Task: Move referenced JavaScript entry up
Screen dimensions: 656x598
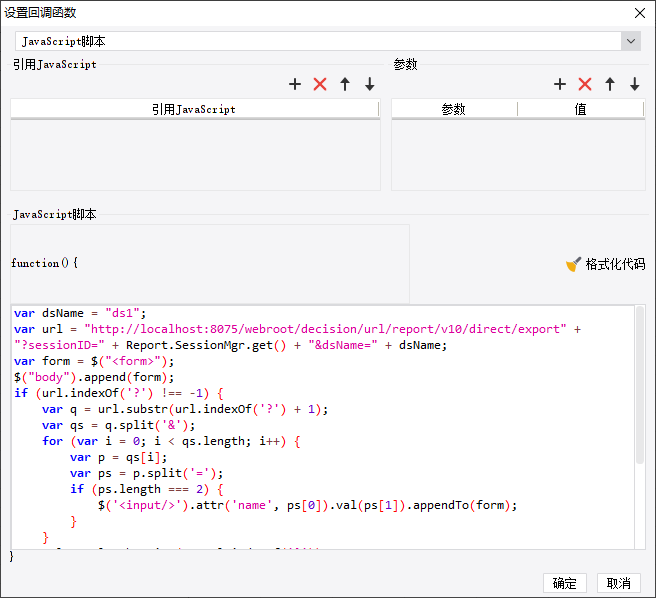Action: point(345,84)
